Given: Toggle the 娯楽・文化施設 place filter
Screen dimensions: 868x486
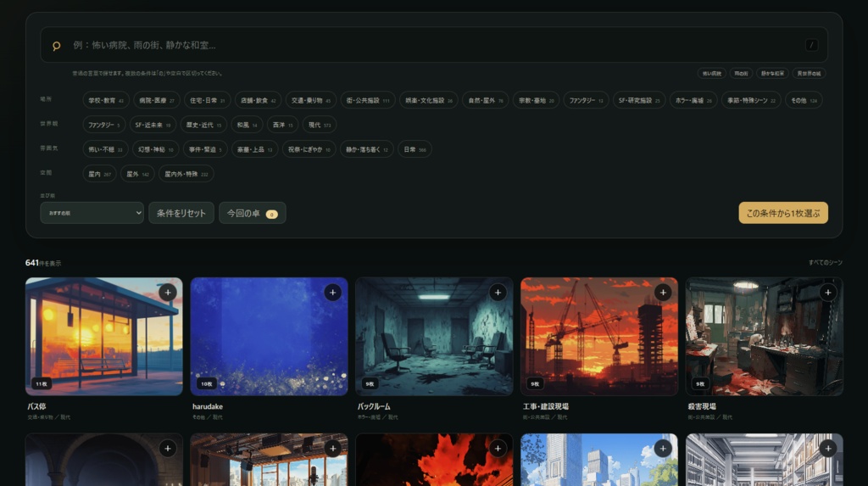Looking at the screenshot, I should coord(428,100).
